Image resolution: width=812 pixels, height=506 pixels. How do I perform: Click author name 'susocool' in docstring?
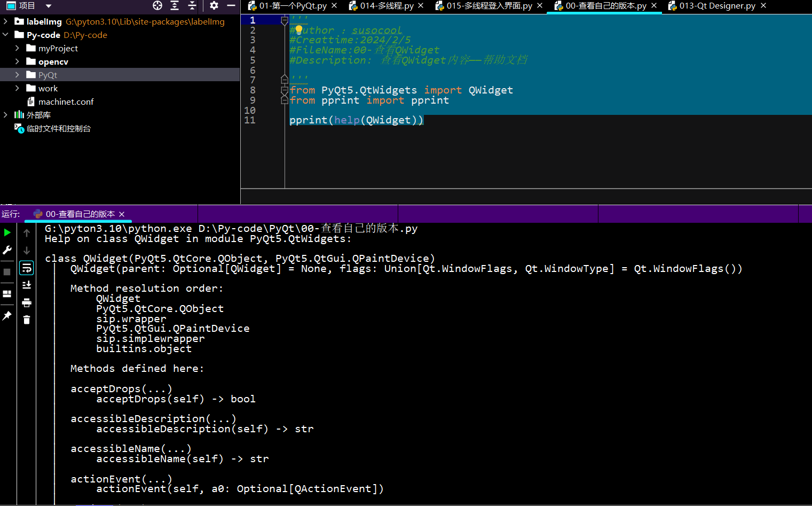377,30
